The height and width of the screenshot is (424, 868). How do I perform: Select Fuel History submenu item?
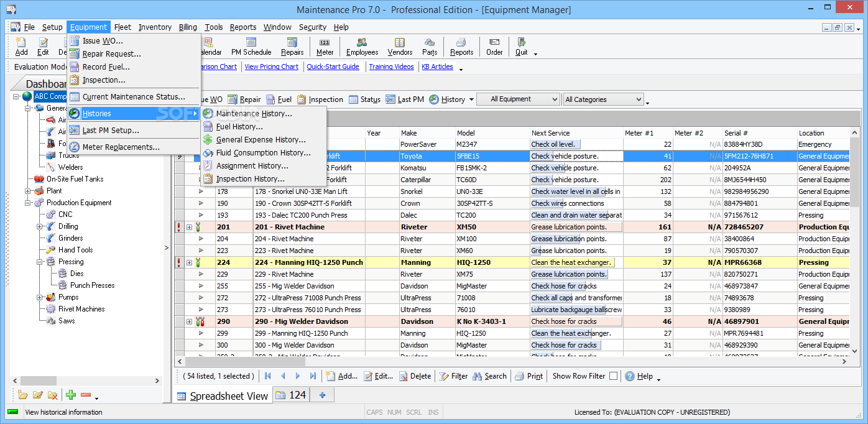pos(239,127)
